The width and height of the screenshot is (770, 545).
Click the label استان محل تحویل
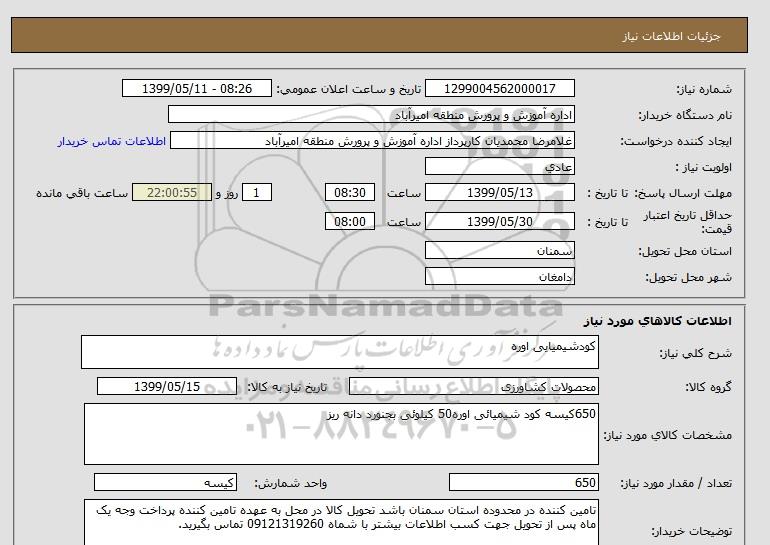pos(685,251)
